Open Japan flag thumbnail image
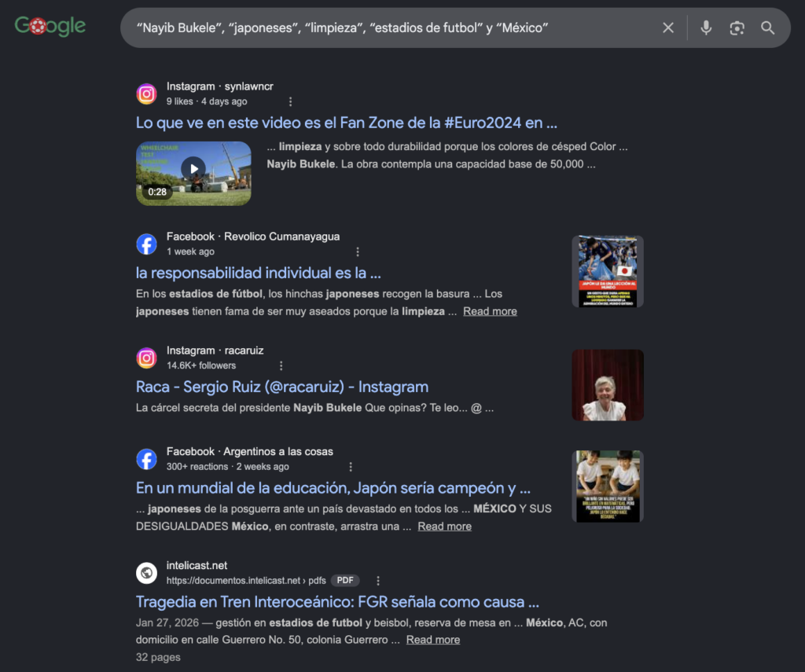The height and width of the screenshot is (672, 805). click(608, 272)
